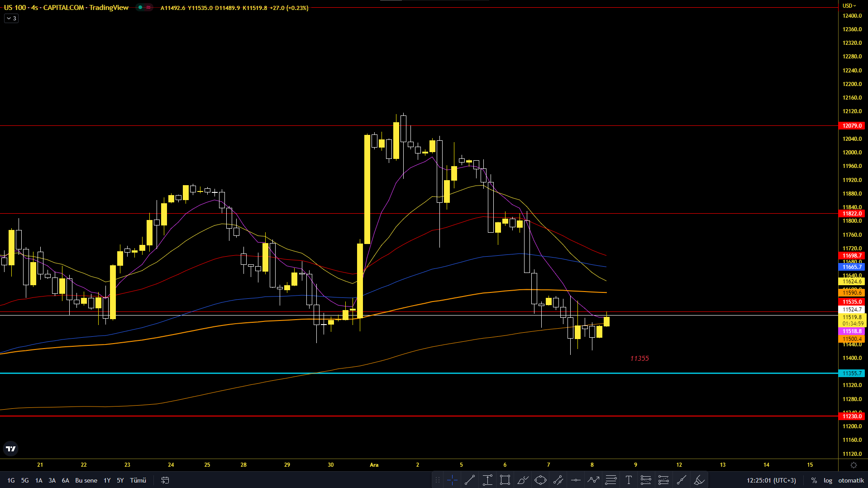This screenshot has width=868, height=488.
Task: Choose the brush drawing tool
Action: tap(523, 480)
